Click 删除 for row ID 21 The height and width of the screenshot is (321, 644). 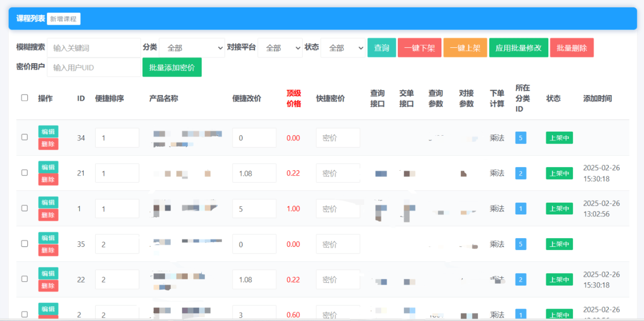48,179
